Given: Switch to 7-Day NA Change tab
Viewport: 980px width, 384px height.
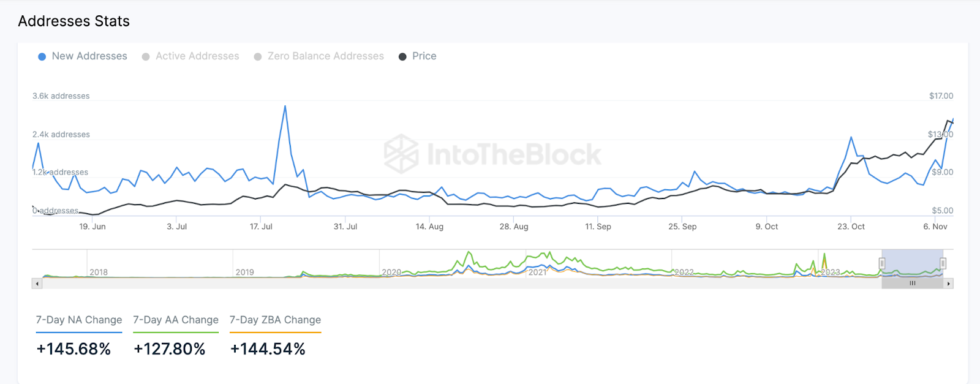Looking at the screenshot, I should 79,320.
